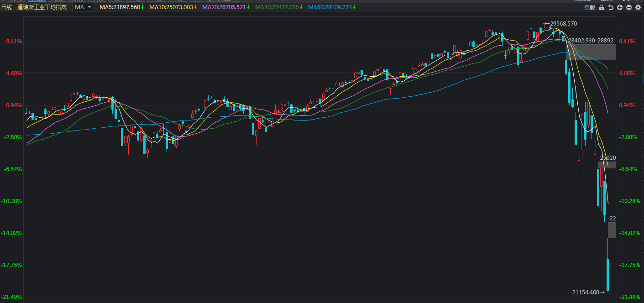Click the lock icon in chart toolbar
This screenshot has width=644, height=303.
pyautogui.click(x=602, y=7)
